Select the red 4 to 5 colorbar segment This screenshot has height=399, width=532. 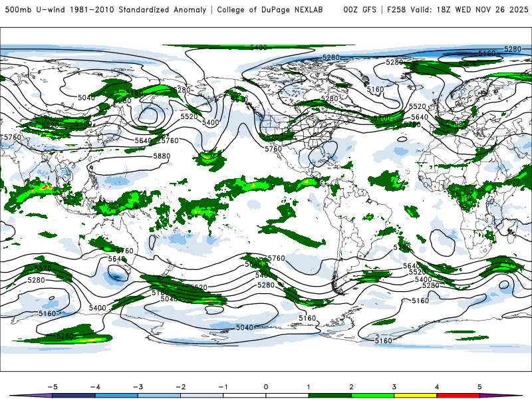click(x=458, y=396)
